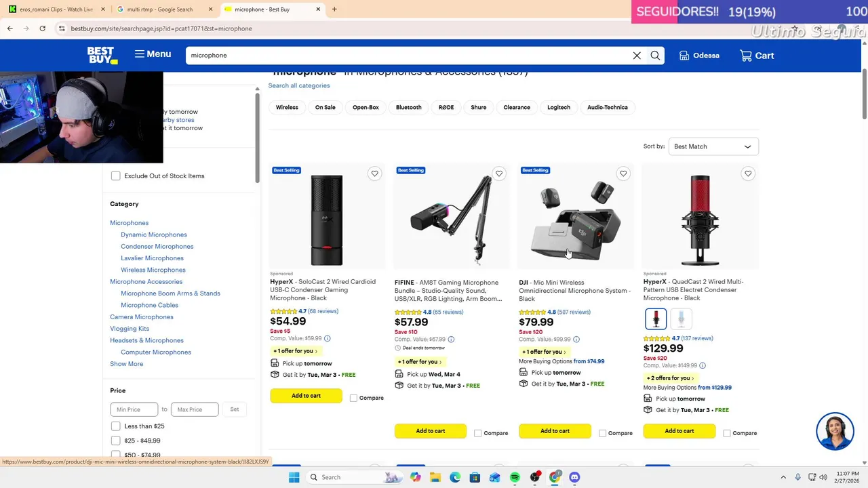Viewport: 868px width, 488px height.
Task: Tick the Less than $25 price checkbox
Action: point(116,426)
